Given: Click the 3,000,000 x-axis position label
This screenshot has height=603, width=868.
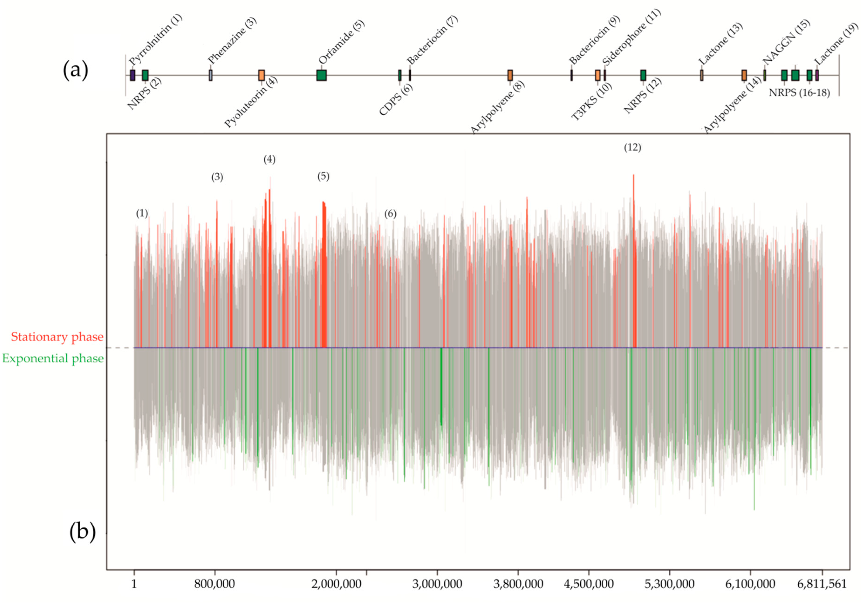Looking at the screenshot, I should (437, 584).
